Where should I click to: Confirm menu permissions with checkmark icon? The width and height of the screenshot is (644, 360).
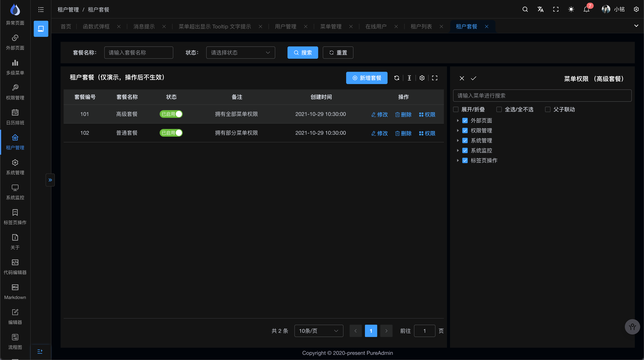[x=473, y=78]
